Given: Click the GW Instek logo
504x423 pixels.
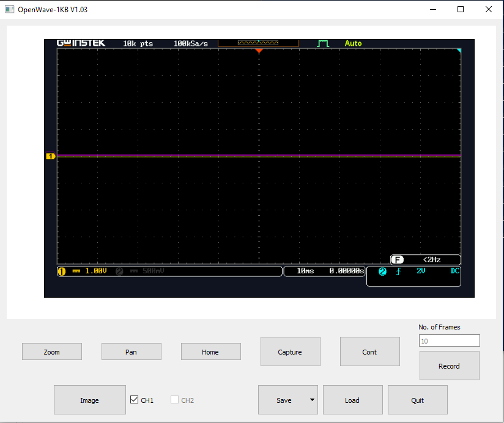Looking at the screenshot, I should tap(81, 43).
